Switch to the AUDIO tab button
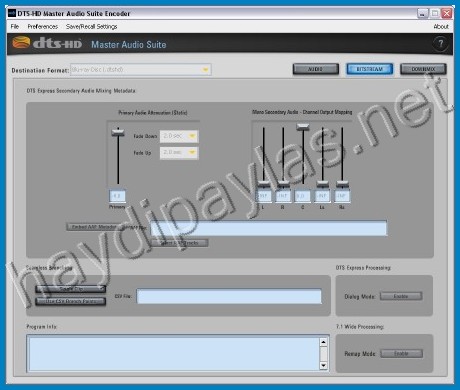The width and height of the screenshot is (460, 390). pos(316,69)
